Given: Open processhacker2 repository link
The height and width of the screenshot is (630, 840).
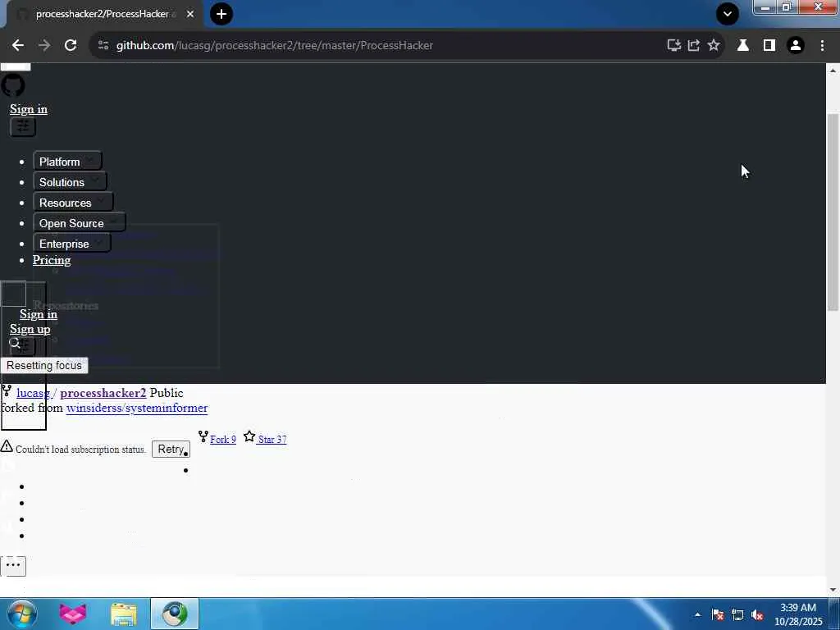Looking at the screenshot, I should pos(103,393).
